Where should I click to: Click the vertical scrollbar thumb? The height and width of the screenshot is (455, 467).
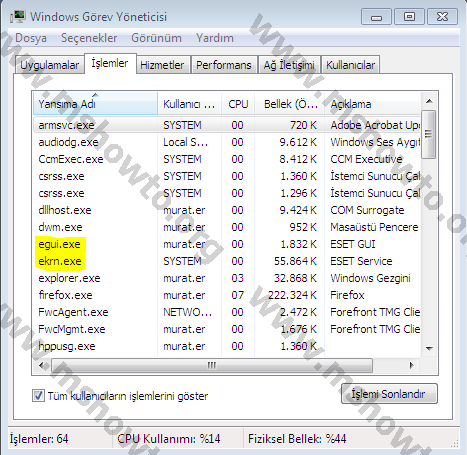pyautogui.click(x=429, y=134)
